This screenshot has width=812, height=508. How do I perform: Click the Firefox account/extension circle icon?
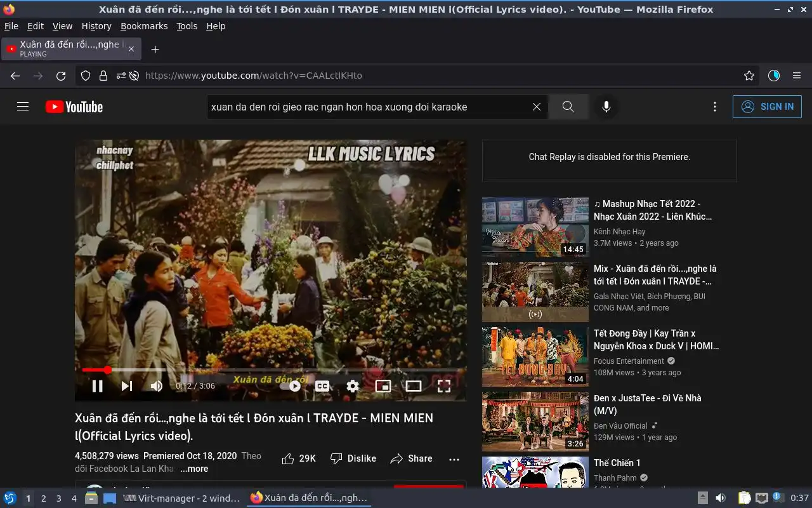click(774, 76)
